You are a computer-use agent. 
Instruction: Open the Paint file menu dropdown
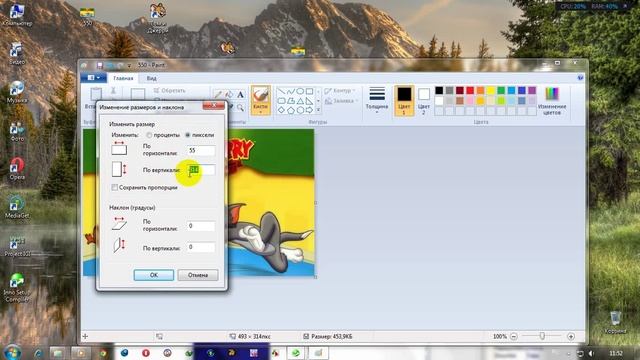(x=93, y=78)
